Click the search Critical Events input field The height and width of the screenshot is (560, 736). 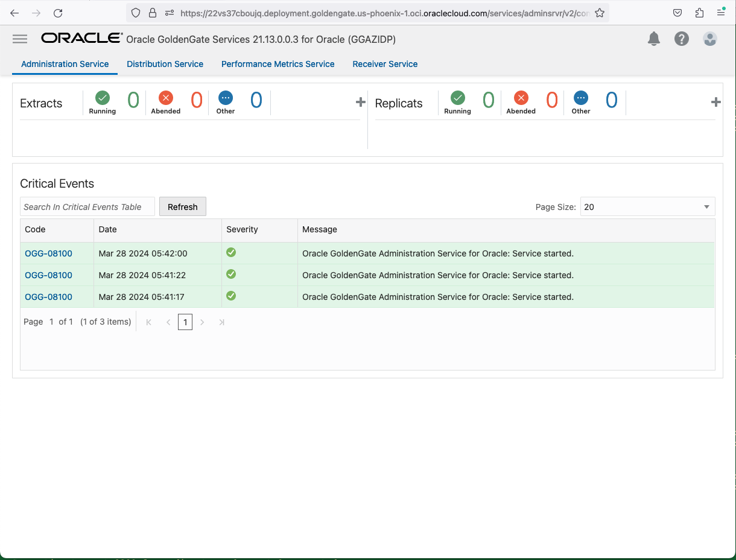tap(87, 206)
